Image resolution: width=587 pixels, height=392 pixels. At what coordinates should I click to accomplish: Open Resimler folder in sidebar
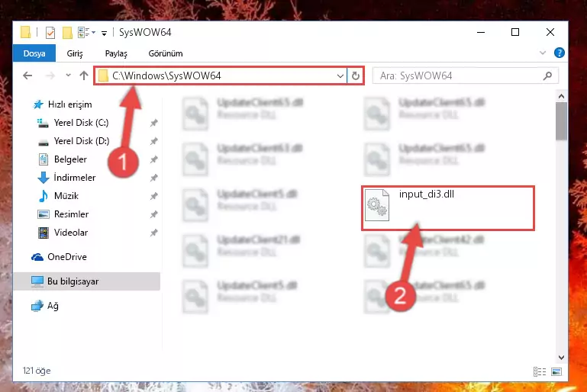coord(71,214)
